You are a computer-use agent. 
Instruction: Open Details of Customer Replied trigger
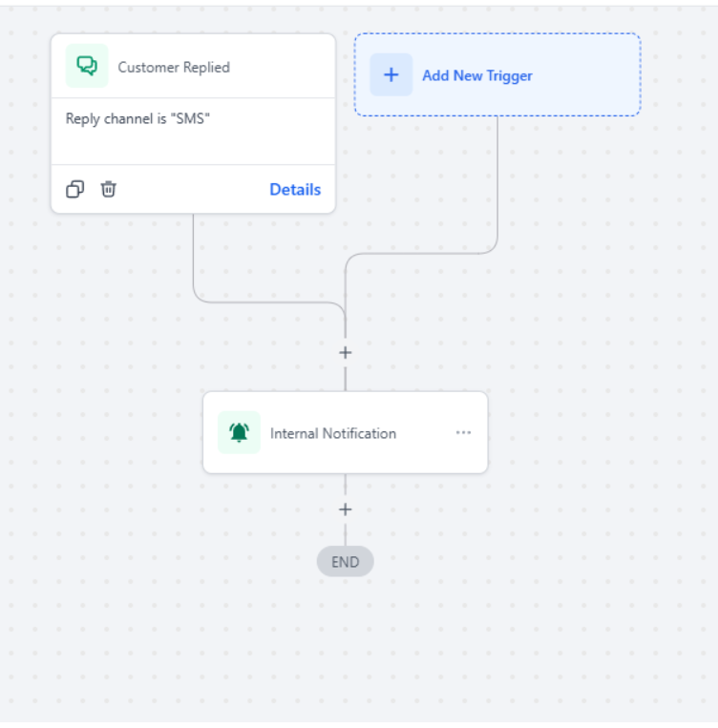coord(295,189)
